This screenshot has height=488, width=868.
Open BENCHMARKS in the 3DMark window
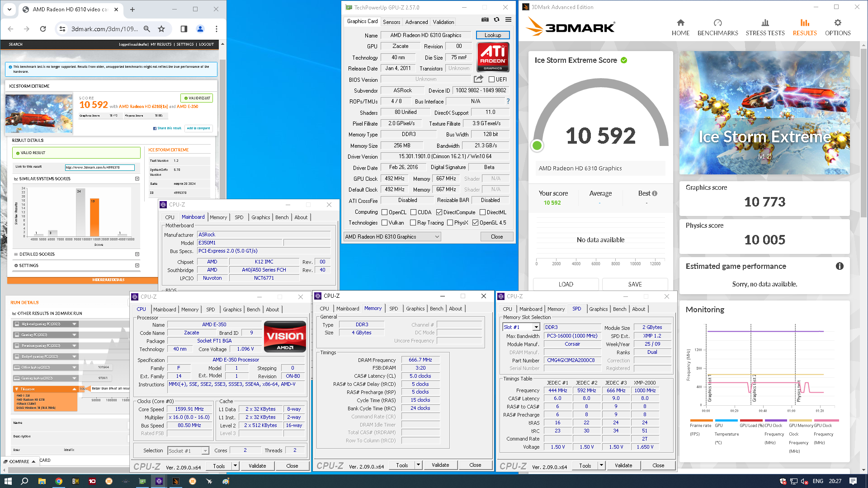[717, 27]
